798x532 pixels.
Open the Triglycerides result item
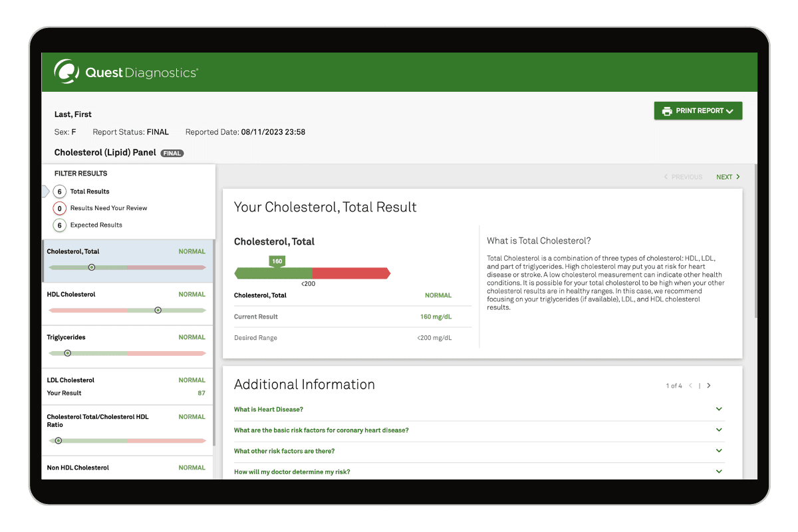[x=126, y=346]
